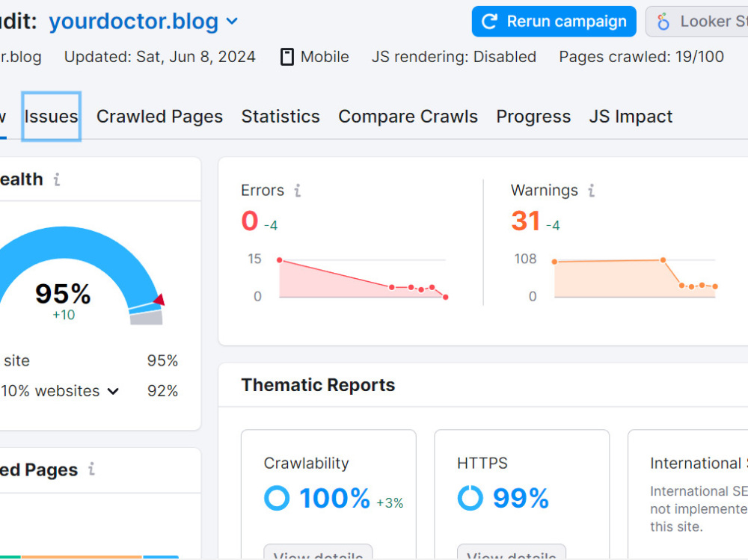This screenshot has height=560, width=748.
Task: Click the last data point on Errors chart
Action: click(446, 297)
